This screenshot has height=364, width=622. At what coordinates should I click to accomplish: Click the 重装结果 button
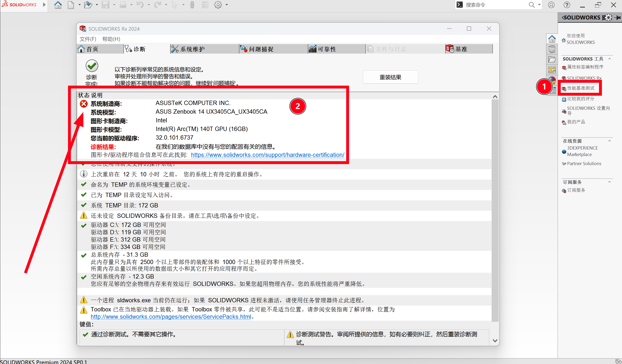click(x=390, y=77)
